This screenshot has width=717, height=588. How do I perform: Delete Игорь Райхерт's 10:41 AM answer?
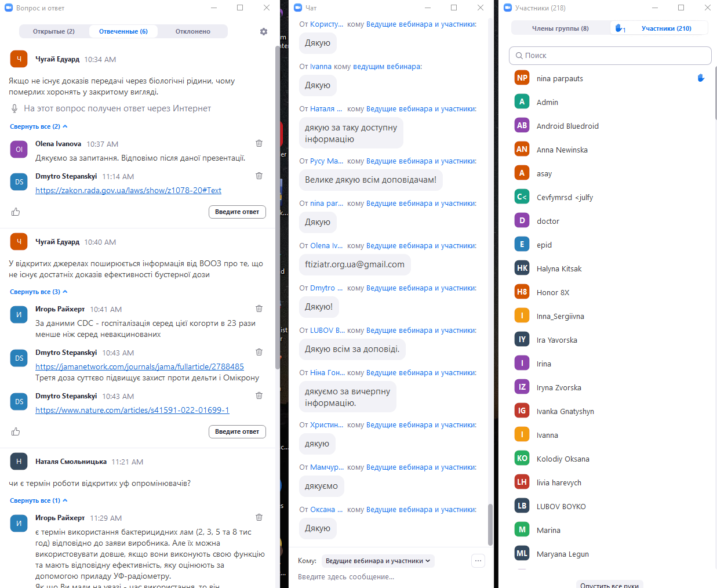pyautogui.click(x=259, y=308)
